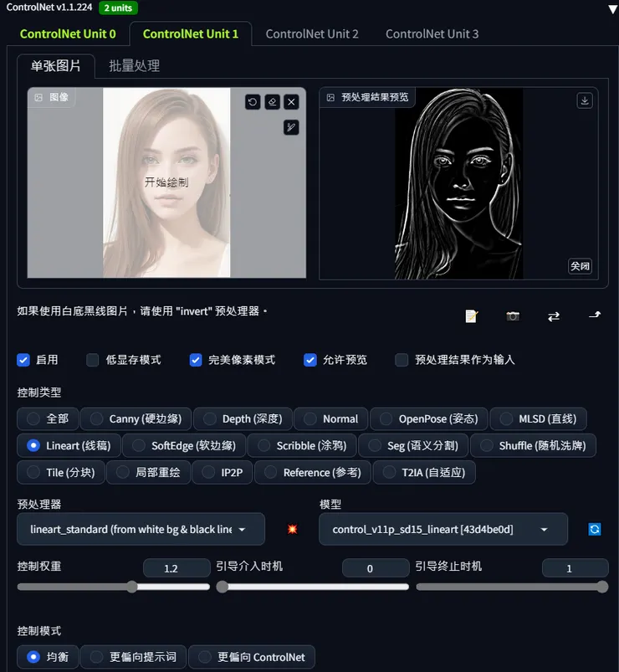Run preprocessor with explosion icon
Screen dimensions: 619x672
292,529
